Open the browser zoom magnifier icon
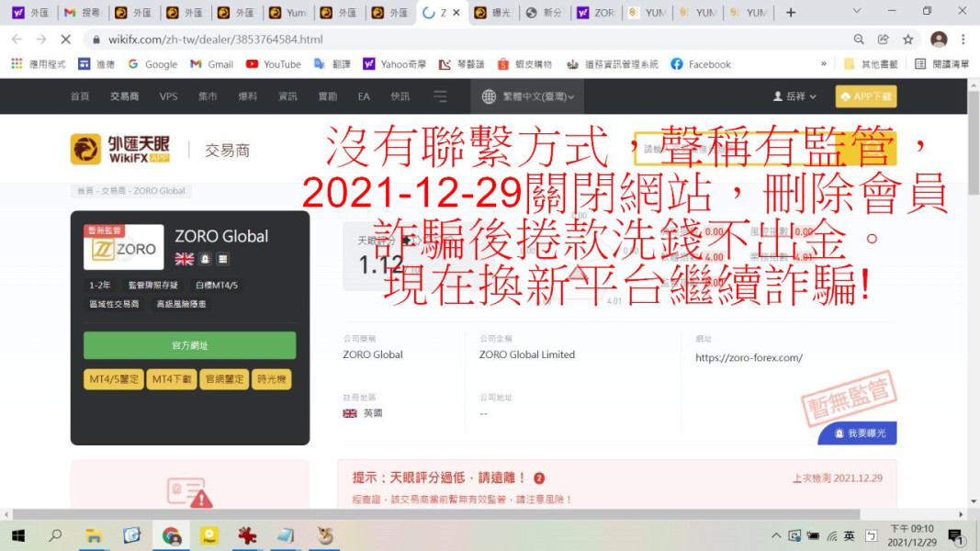This screenshot has width=980, height=551. pos(859,39)
